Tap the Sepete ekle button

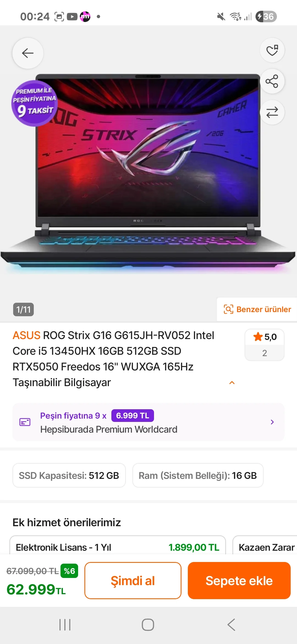tap(239, 580)
